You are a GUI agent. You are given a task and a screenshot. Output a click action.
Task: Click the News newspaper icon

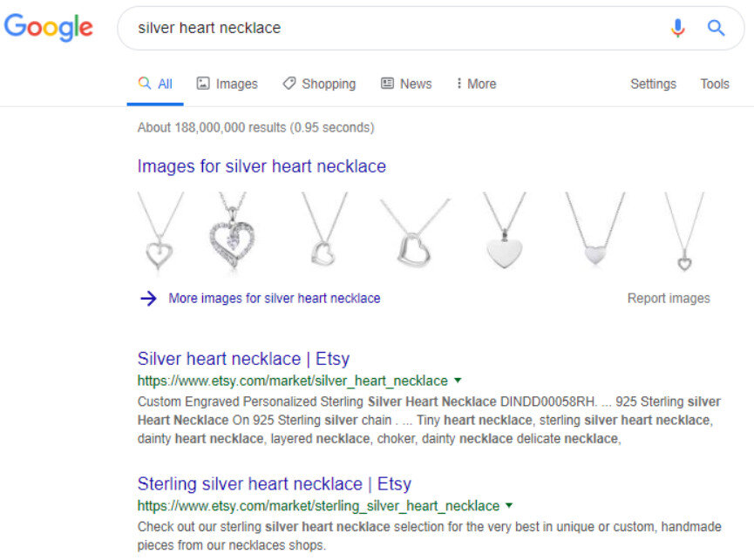coord(387,83)
